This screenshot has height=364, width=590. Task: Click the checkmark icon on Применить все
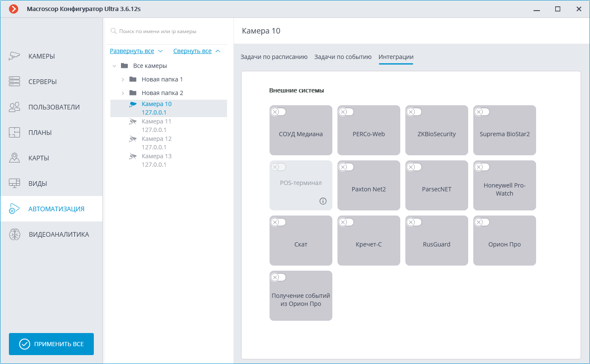tap(25, 344)
